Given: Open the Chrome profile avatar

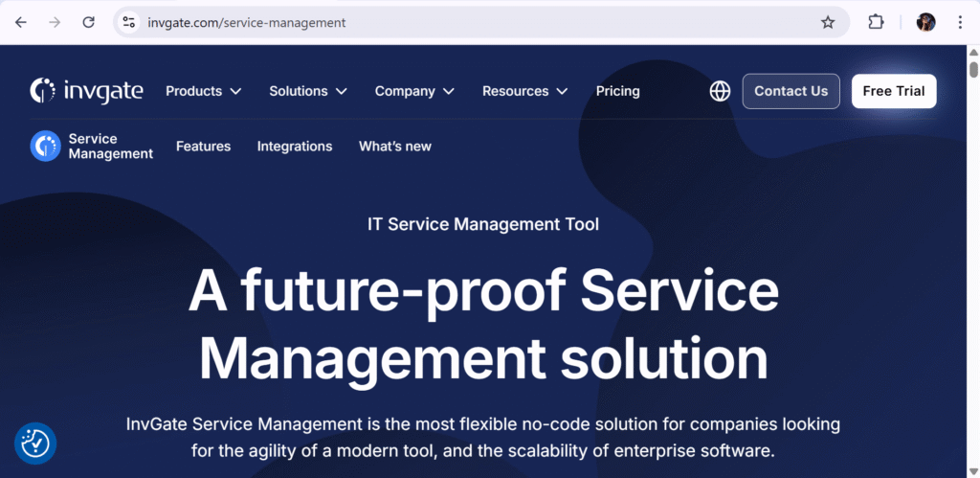Looking at the screenshot, I should click(x=925, y=23).
